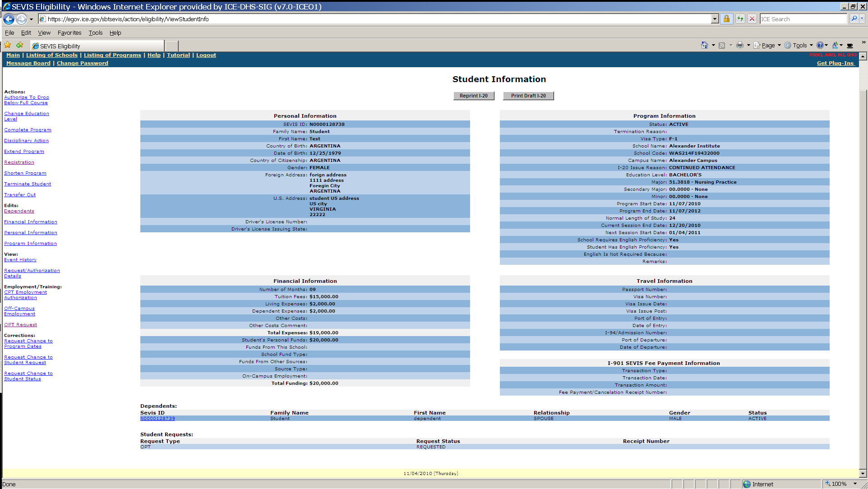Click the security padlock icon
This screenshot has width=868, height=489.
click(x=726, y=19)
